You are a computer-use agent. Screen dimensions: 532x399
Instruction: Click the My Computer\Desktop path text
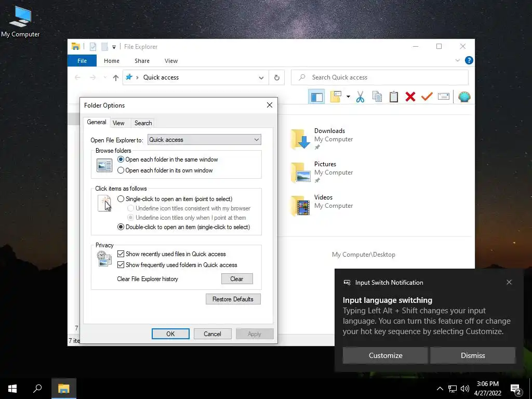363,255
